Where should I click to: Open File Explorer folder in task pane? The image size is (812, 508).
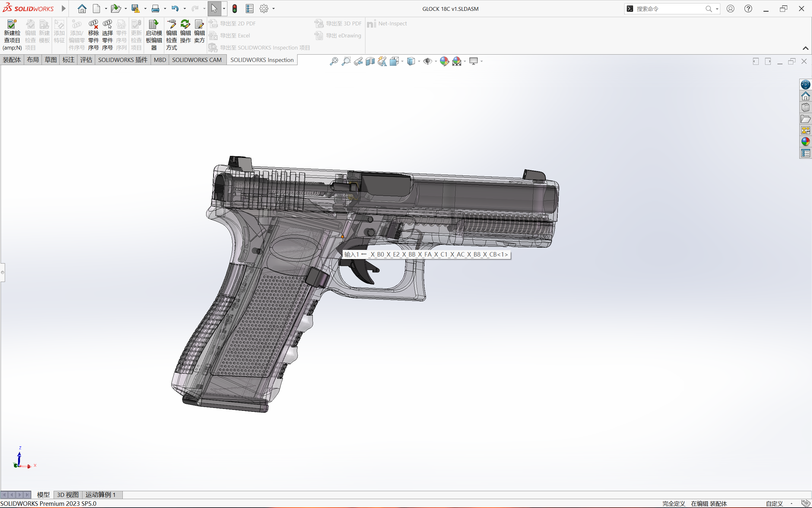[805, 119]
